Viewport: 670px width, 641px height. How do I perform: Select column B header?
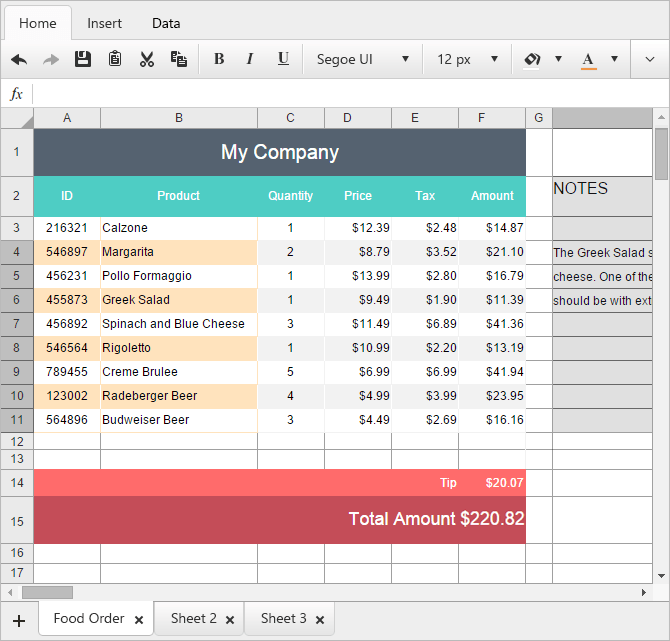[179, 118]
